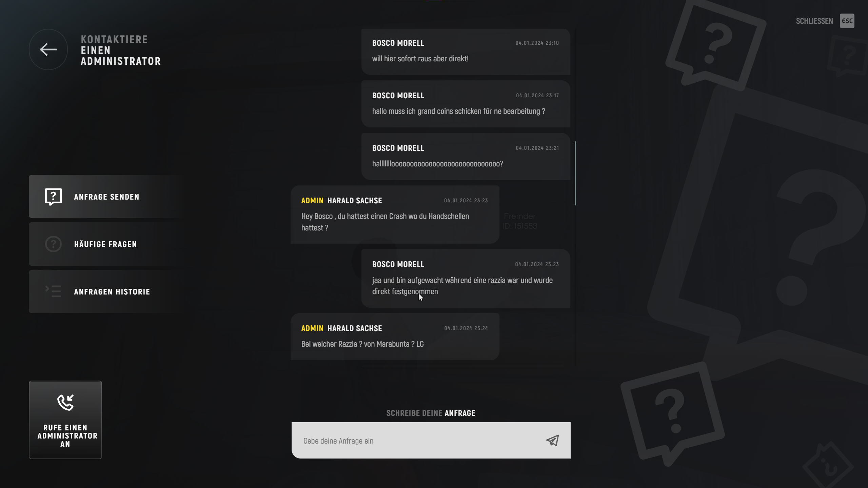This screenshot has width=868, height=488.
Task: Click the back arrow icon
Action: (x=48, y=49)
